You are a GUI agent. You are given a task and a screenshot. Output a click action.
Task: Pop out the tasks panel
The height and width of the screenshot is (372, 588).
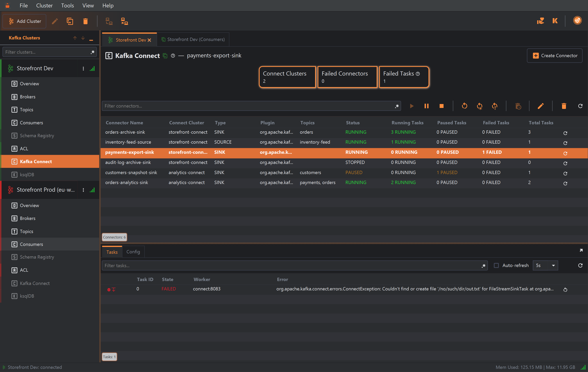coord(581,250)
